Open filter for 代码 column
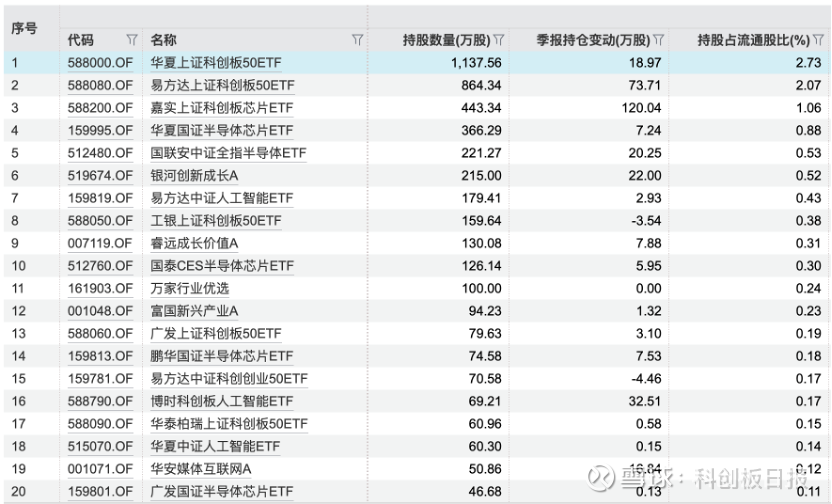832x504 pixels. (x=132, y=40)
